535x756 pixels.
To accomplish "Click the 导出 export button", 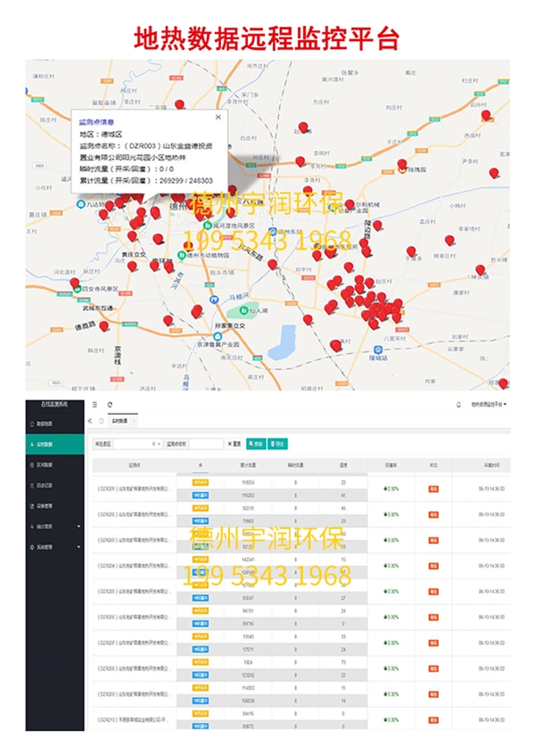I will tap(278, 443).
